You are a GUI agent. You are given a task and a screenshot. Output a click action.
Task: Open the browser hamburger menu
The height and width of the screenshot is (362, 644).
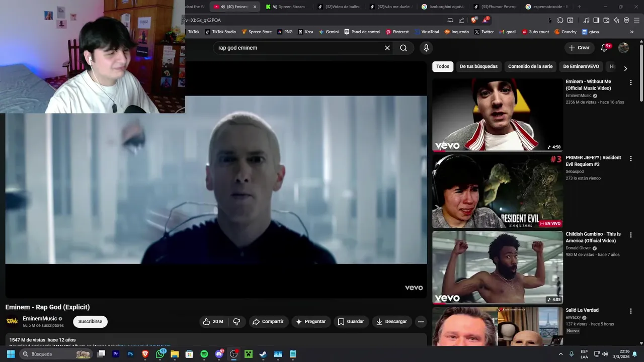click(x=636, y=20)
